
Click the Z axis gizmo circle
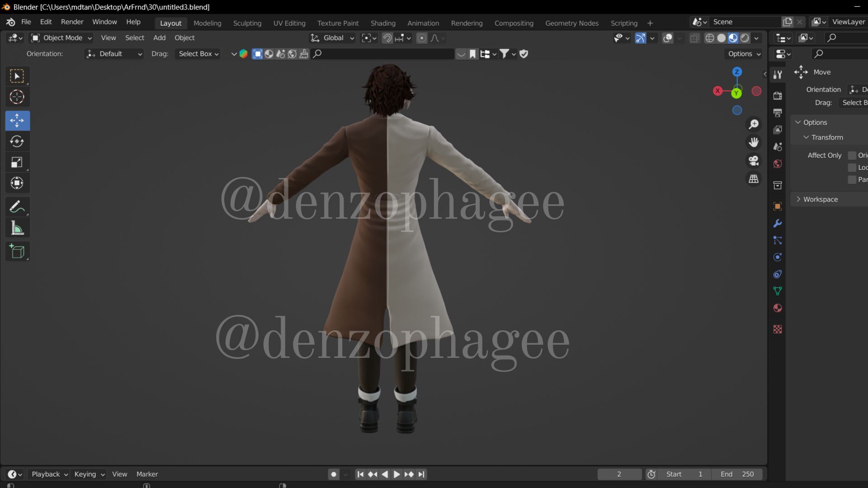[x=737, y=72]
